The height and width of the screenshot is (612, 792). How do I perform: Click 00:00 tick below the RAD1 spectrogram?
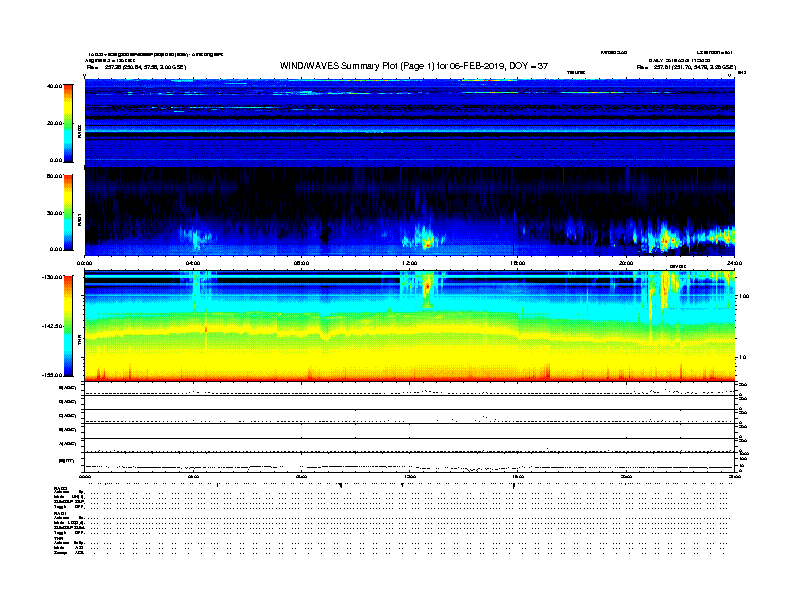point(85,263)
